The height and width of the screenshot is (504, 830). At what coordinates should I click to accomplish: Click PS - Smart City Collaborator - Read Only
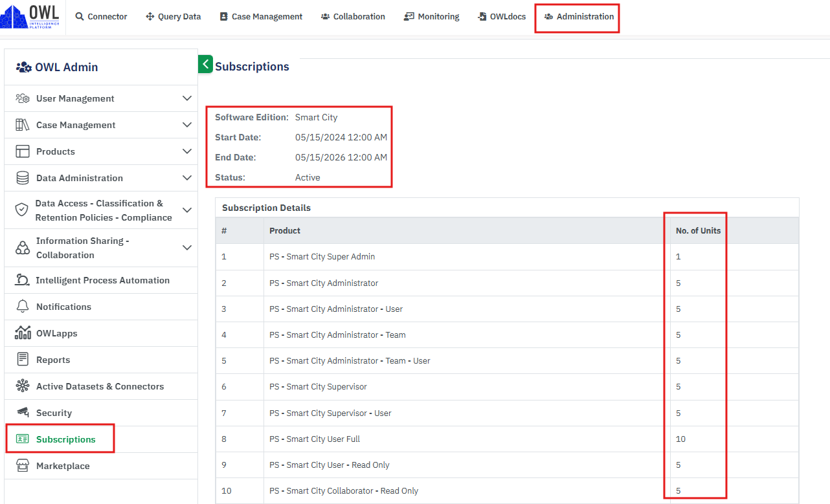pos(344,490)
